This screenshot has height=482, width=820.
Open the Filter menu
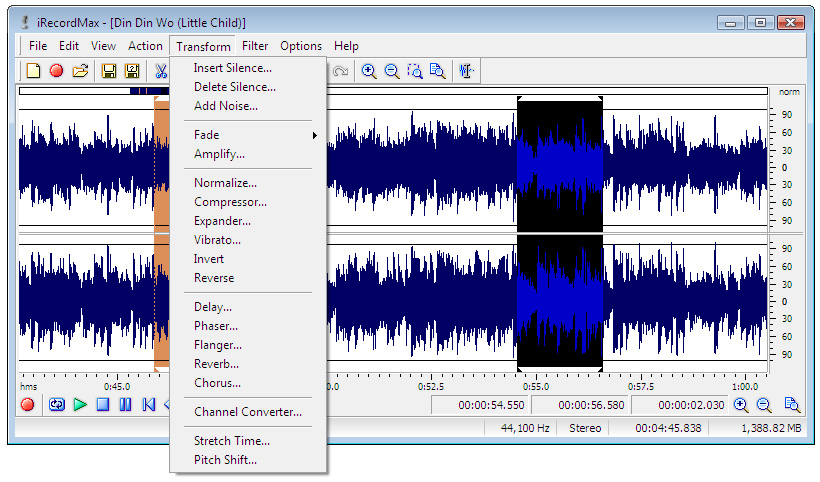coord(255,46)
